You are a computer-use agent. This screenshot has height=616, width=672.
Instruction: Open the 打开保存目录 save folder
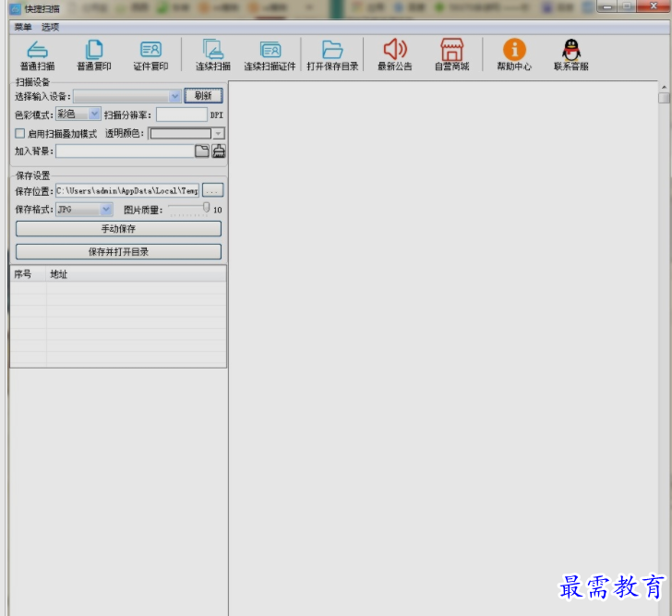(332, 54)
